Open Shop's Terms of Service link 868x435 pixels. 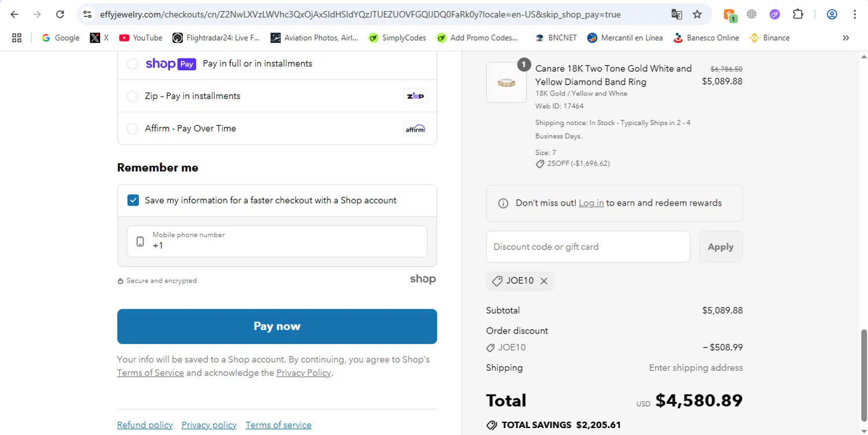150,373
